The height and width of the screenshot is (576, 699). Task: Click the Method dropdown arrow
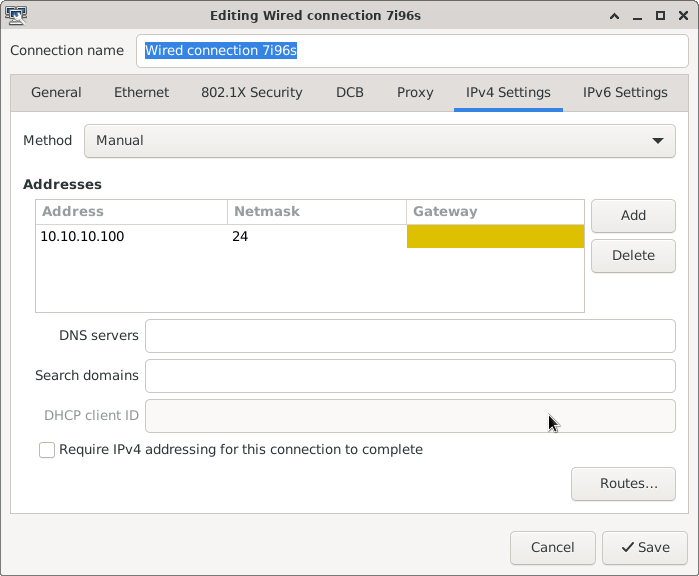pyautogui.click(x=658, y=141)
